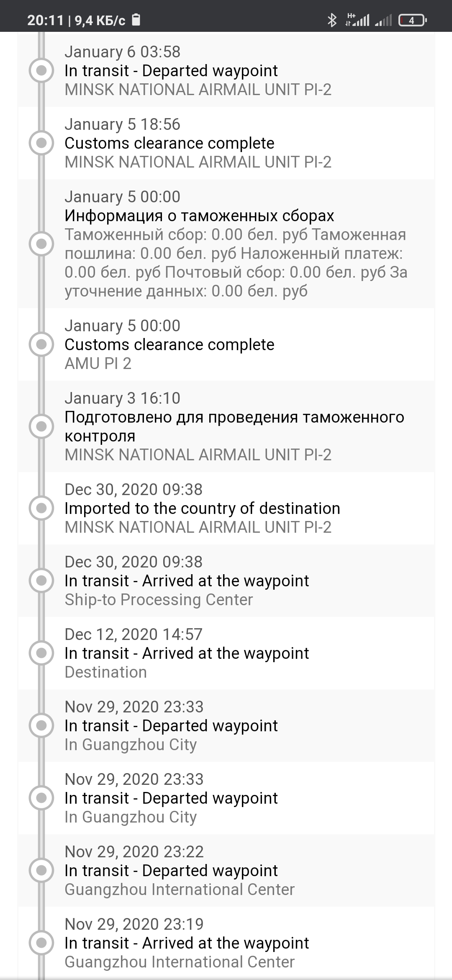Viewport: 452px width, 980px height.
Task: Click the marker beside Информация о таможенных сборах
Action: [41, 244]
